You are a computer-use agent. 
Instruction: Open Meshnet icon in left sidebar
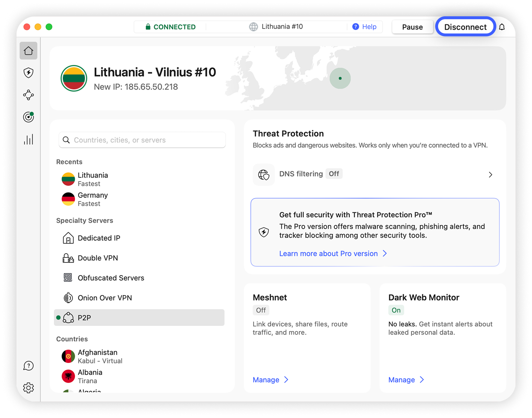tap(28, 95)
